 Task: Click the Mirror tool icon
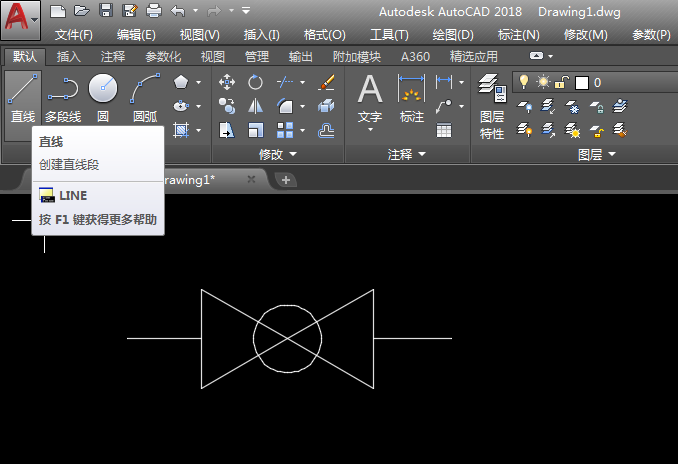(x=256, y=106)
